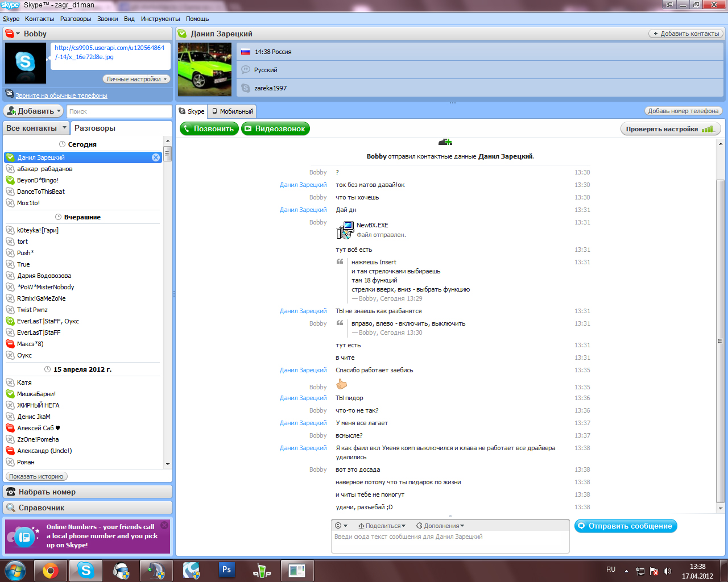The height and width of the screenshot is (582, 728).
Task: Expand the Все контакты filter arrow
Action: click(64, 128)
